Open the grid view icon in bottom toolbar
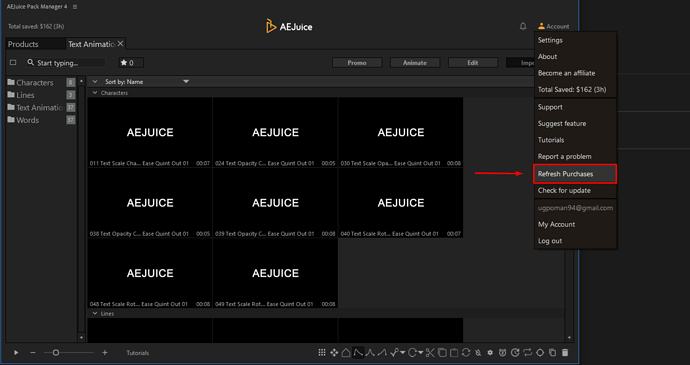This screenshot has width=690, height=365. click(x=322, y=353)
